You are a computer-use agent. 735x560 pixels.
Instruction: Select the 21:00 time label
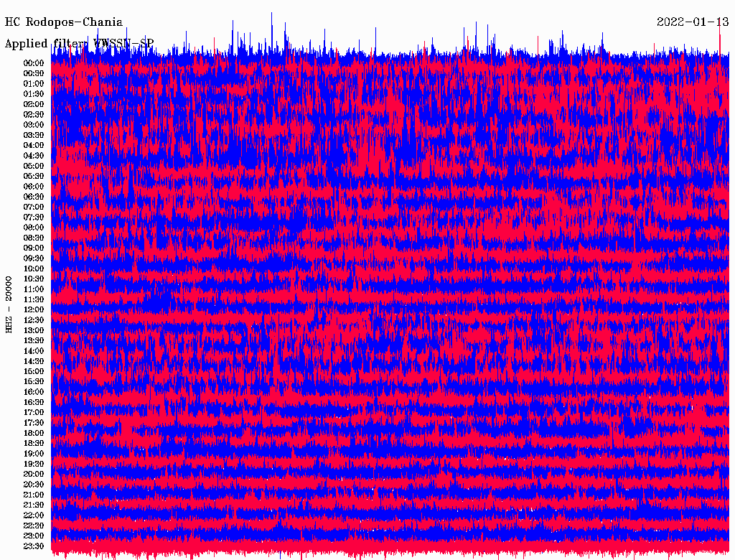tap(34, 495)
